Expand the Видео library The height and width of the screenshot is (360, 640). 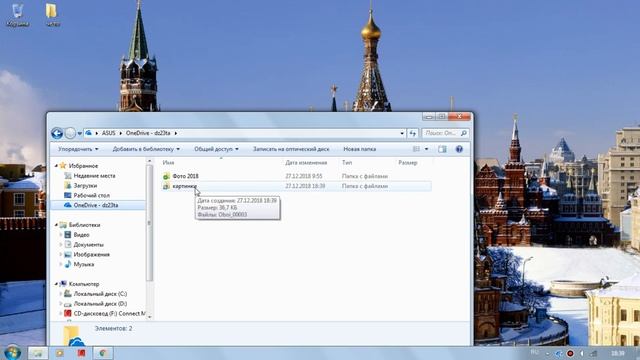point(61,235)
